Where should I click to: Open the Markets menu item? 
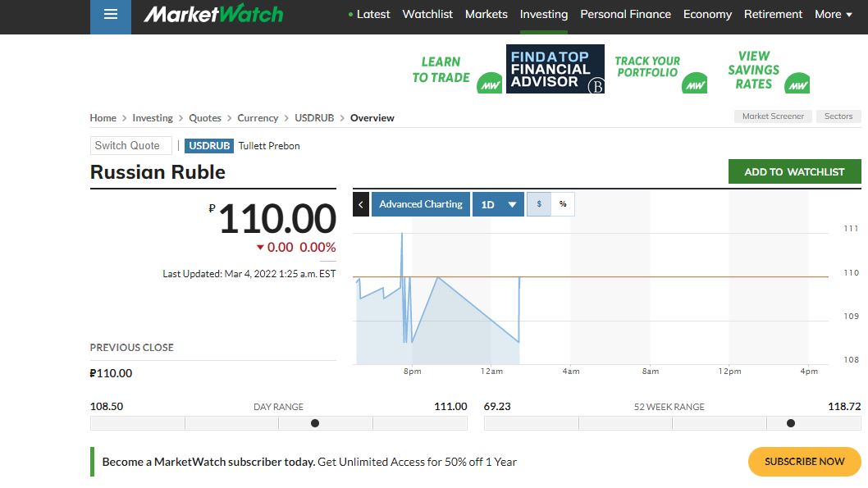[x=487, y=14]
